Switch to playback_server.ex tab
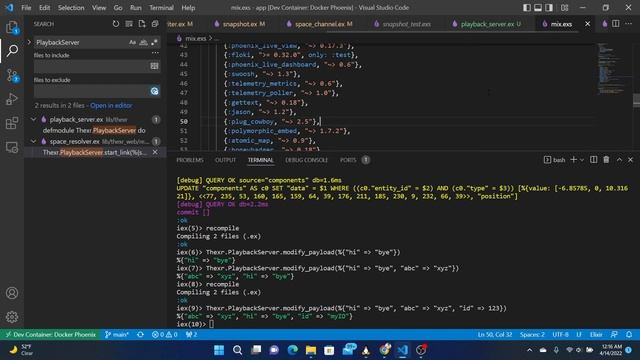Image resolution: width=640 pixels, height=360 pixels. (x=487, y=24)
